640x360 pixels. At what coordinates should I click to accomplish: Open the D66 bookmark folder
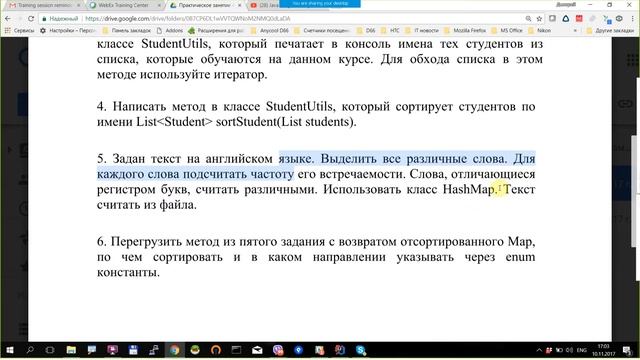[366, 31]
